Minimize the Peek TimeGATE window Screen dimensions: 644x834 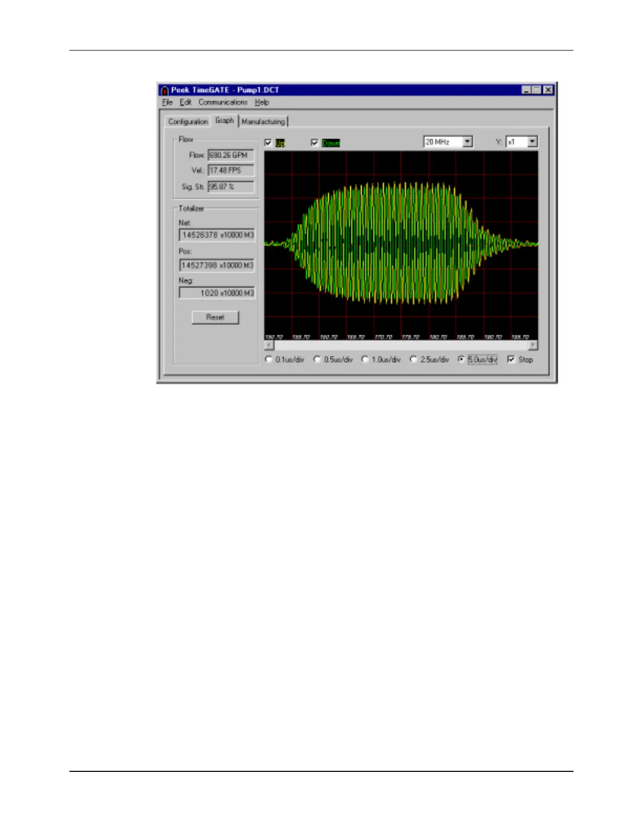[x=526, y=90]
